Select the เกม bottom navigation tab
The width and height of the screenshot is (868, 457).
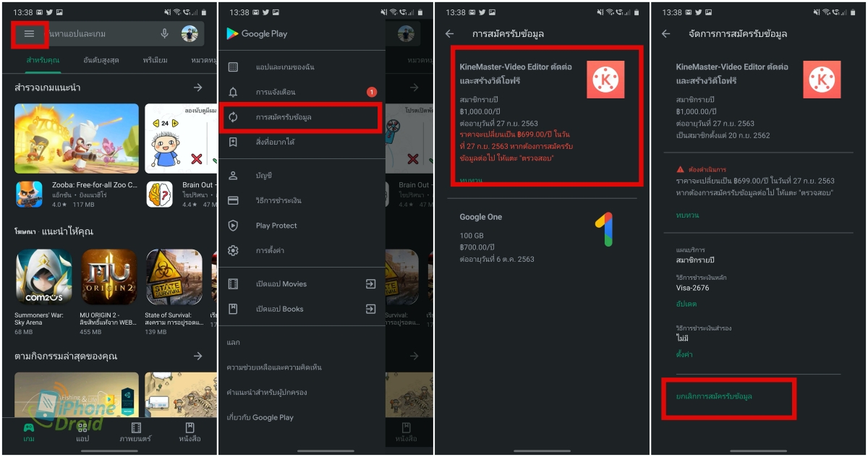coord(29,432)
